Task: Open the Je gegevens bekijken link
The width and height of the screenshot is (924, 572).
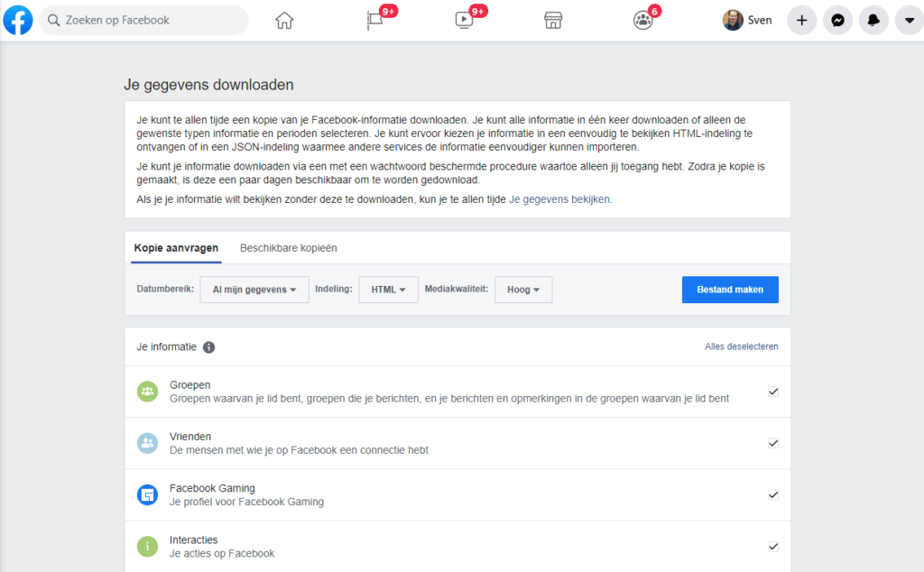Action: [559, 199]
